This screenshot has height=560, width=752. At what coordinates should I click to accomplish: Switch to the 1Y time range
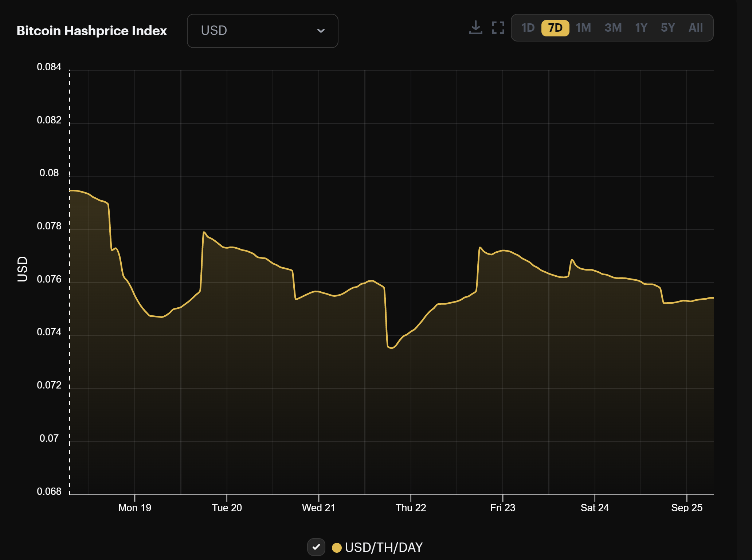(x=641, y=28)
